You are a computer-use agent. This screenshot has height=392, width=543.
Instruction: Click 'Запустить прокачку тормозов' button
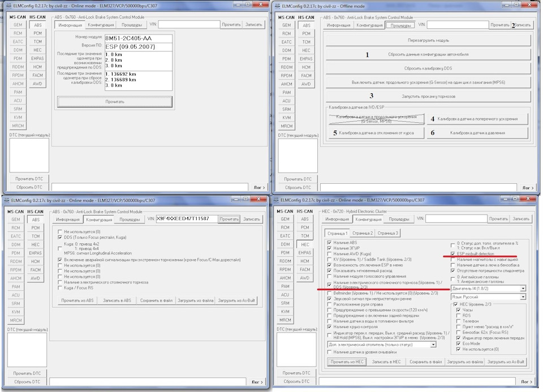click(x=428, y=96)
